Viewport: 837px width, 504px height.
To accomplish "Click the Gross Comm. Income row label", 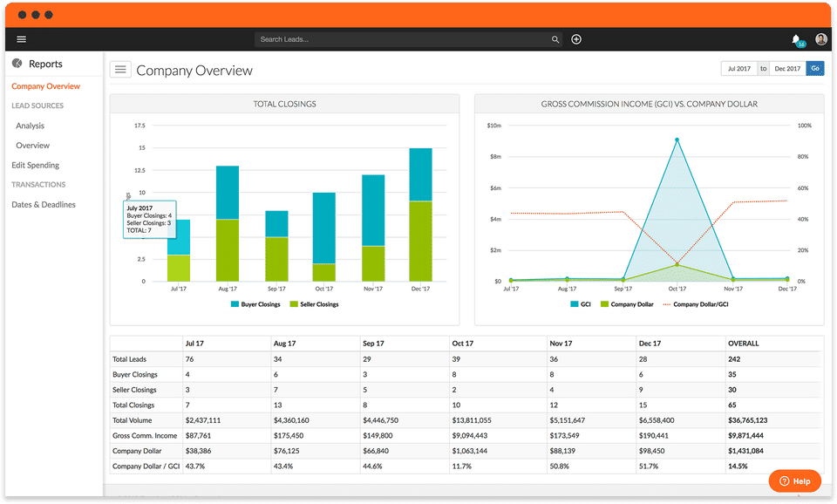I will coord(145,436).
